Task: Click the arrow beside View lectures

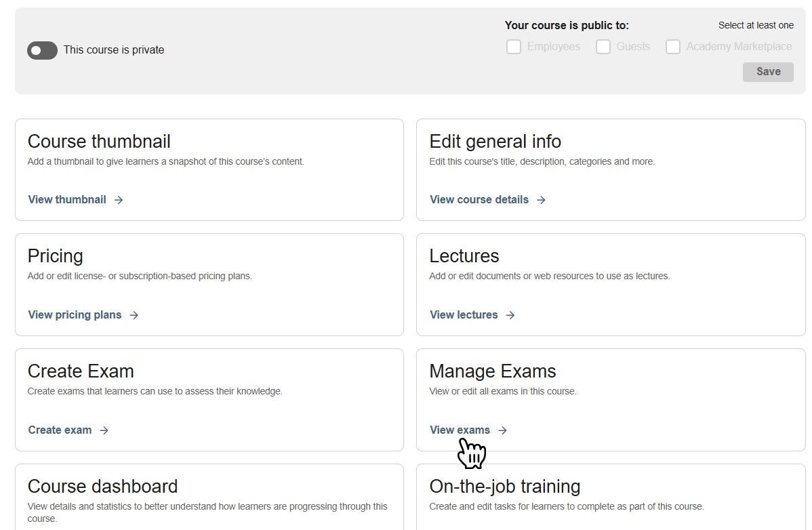Action: point(510,315)
